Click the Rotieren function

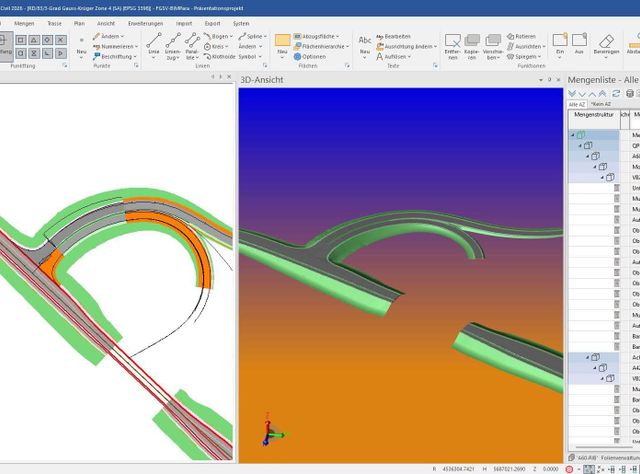pos(521,36)
